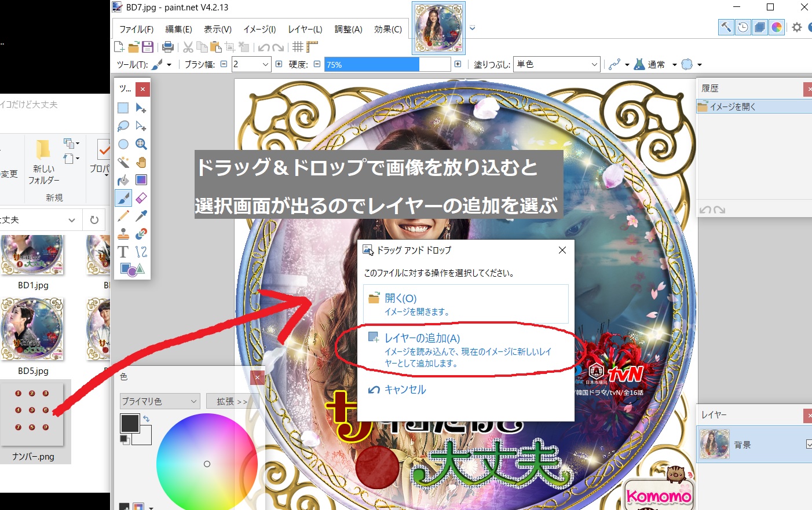Click the Save toolbar icon

click(x=148, y=47)
